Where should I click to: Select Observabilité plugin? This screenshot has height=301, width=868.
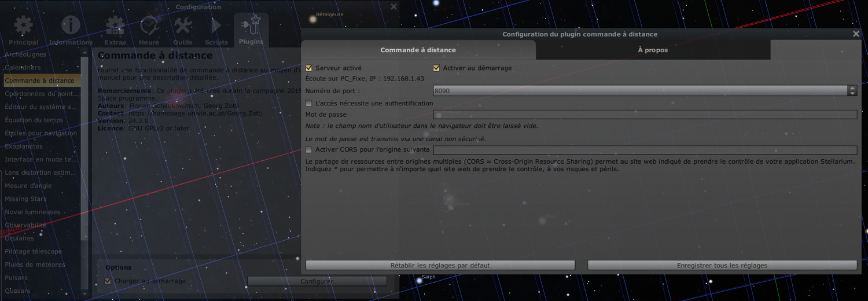point(42,225)
